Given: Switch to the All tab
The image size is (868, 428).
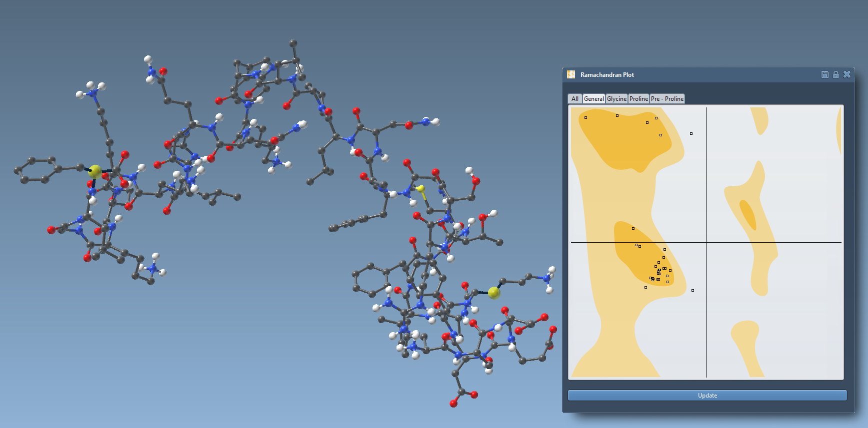Looking at the screenshot, I should pos(575,99).
